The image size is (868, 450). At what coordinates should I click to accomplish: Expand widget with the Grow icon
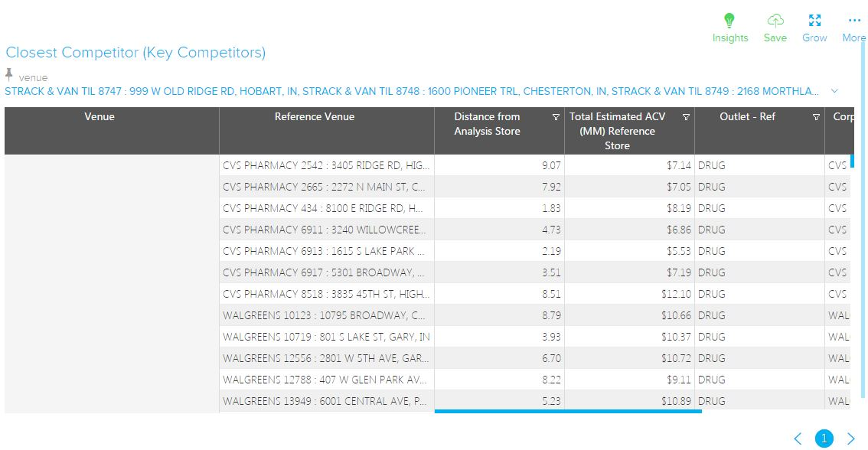[814, 21]
